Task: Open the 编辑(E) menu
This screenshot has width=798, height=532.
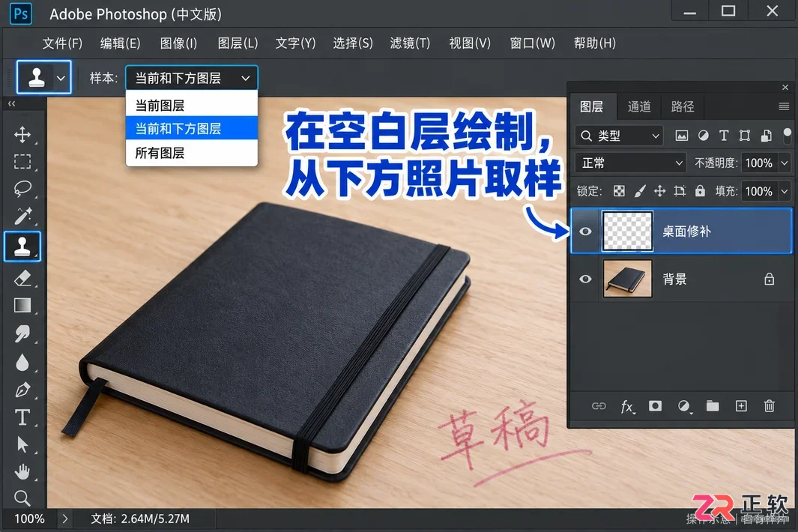Action: [x=120, y=43]
